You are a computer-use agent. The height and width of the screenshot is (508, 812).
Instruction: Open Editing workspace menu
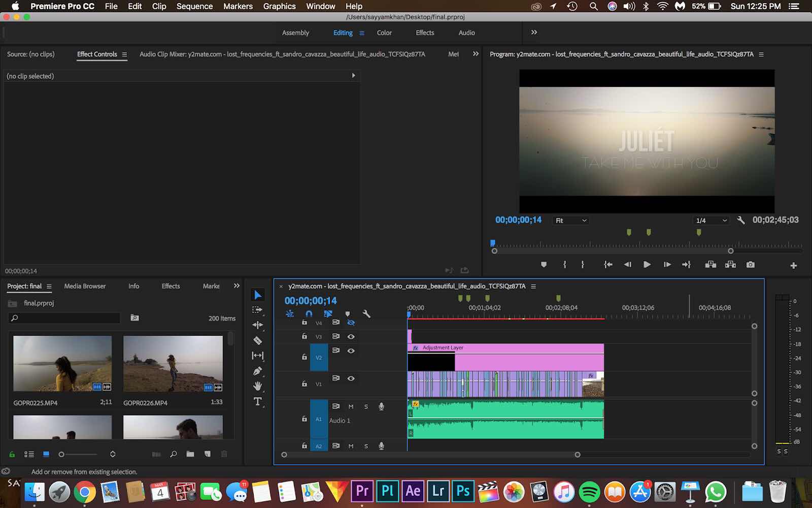click(362, 33)
